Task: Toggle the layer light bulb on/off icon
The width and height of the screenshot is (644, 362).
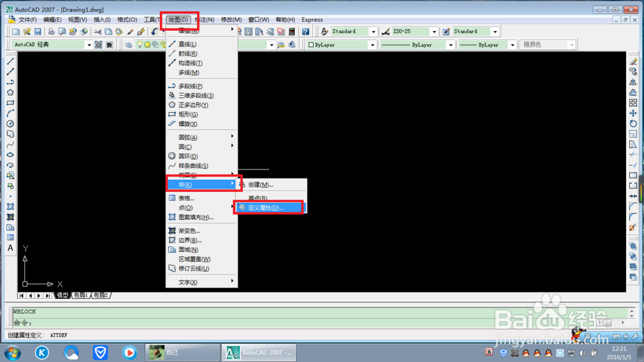Action: 140,45
